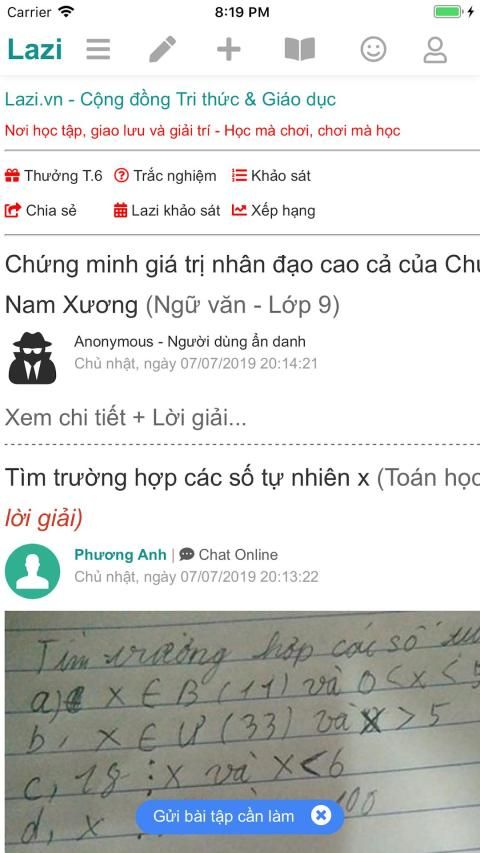Tap the Lazi logo

pos(35,50)
